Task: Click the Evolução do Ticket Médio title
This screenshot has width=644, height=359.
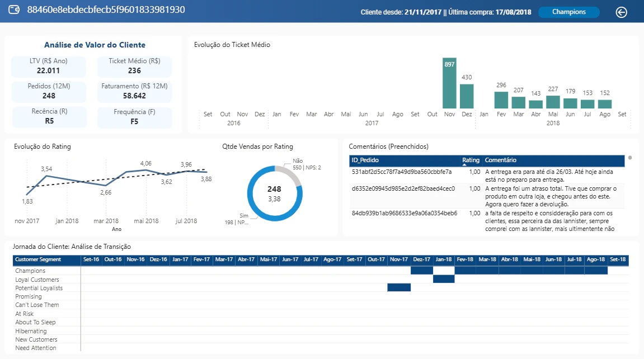Action: pos(232,45)
